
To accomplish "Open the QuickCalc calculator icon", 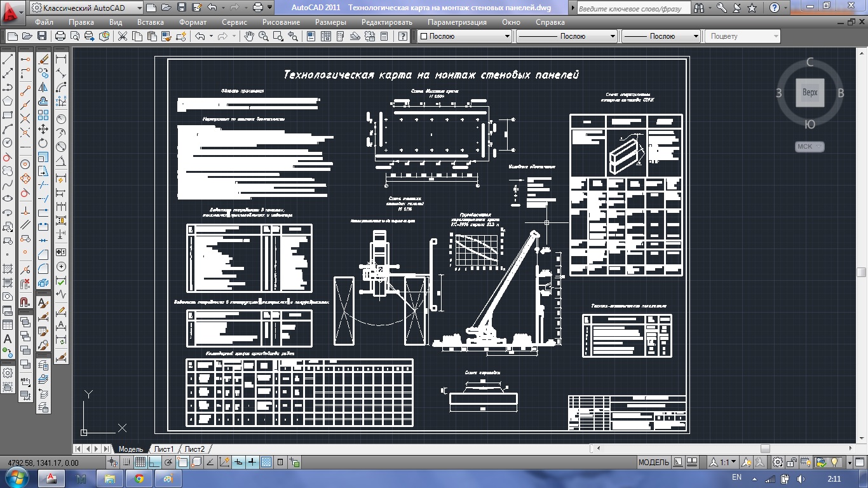I will pos(384,36).
